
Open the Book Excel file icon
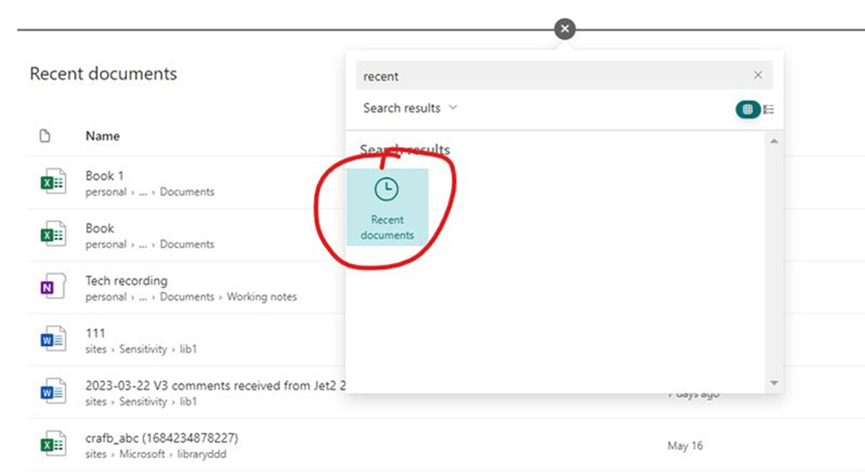(53, 235)
